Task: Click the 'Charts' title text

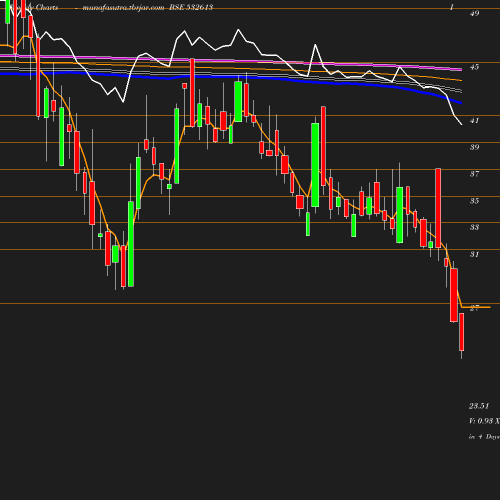Action: (47, 7)
